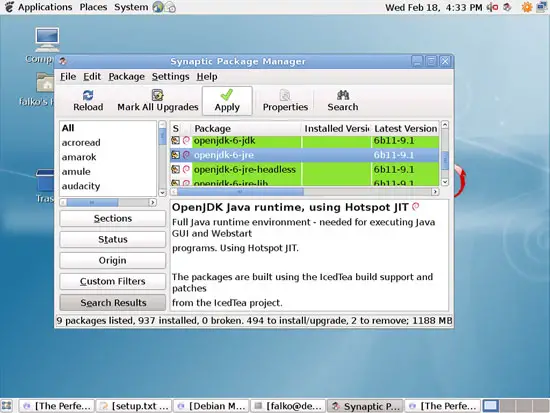Open Custom Filters view

click(113, 281)
